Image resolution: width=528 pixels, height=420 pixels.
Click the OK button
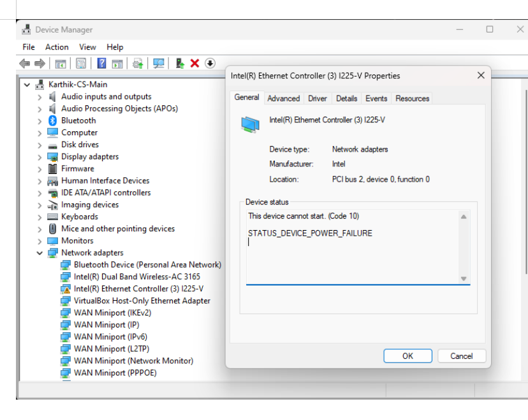[407, 356]
